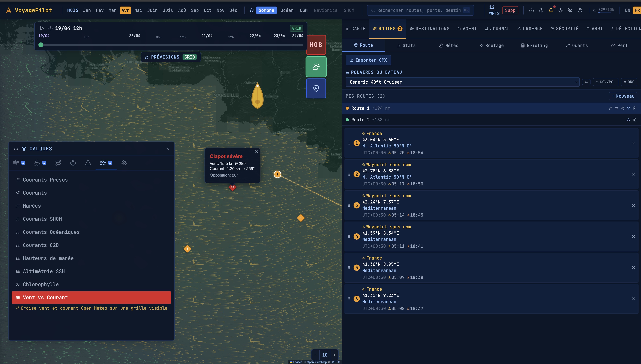Switch to the DESTINATIONS tab

click(430, 29)
